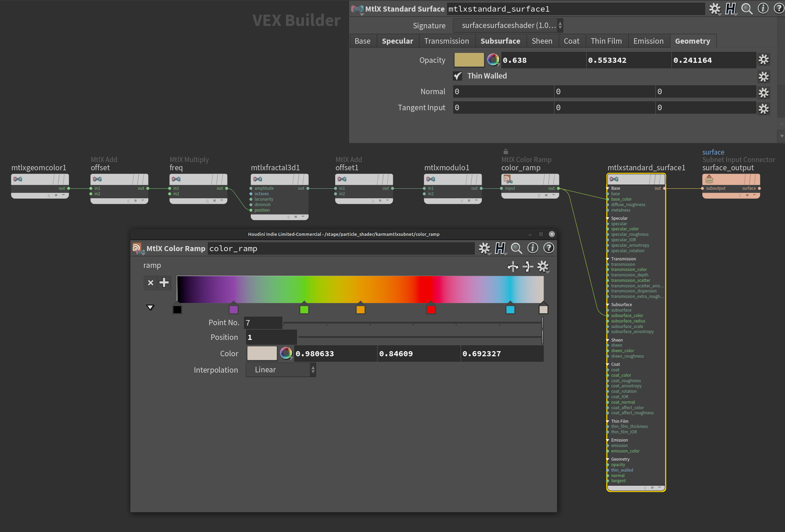Switch to the Emission tab

pyautogui.click(x=648, y=41)
